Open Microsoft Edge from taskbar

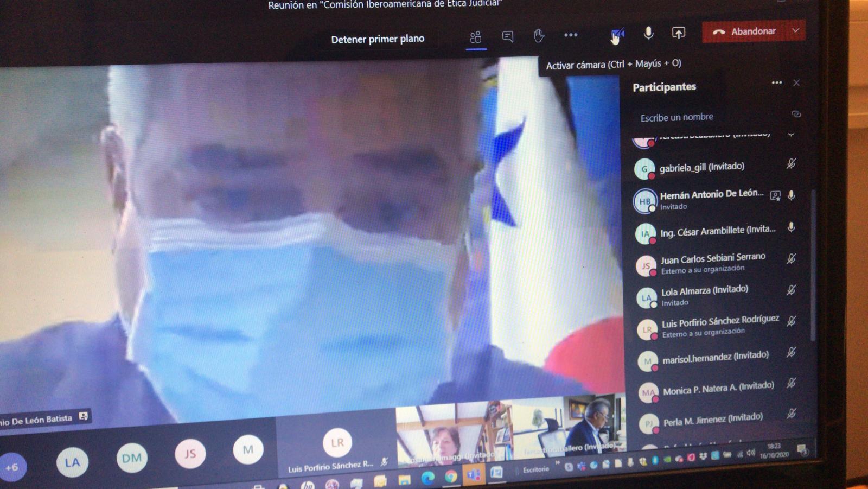click(428, 478)
